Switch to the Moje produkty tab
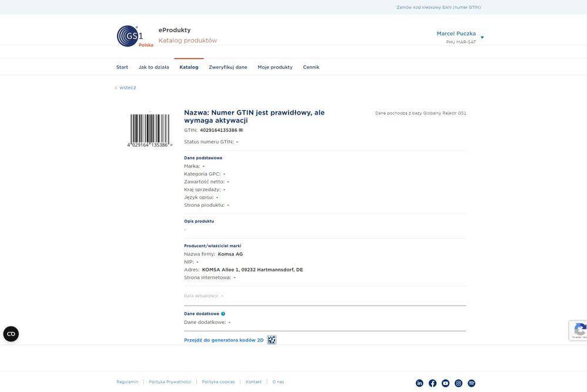This screenshot has height=392, width=587. coord(275,67)
